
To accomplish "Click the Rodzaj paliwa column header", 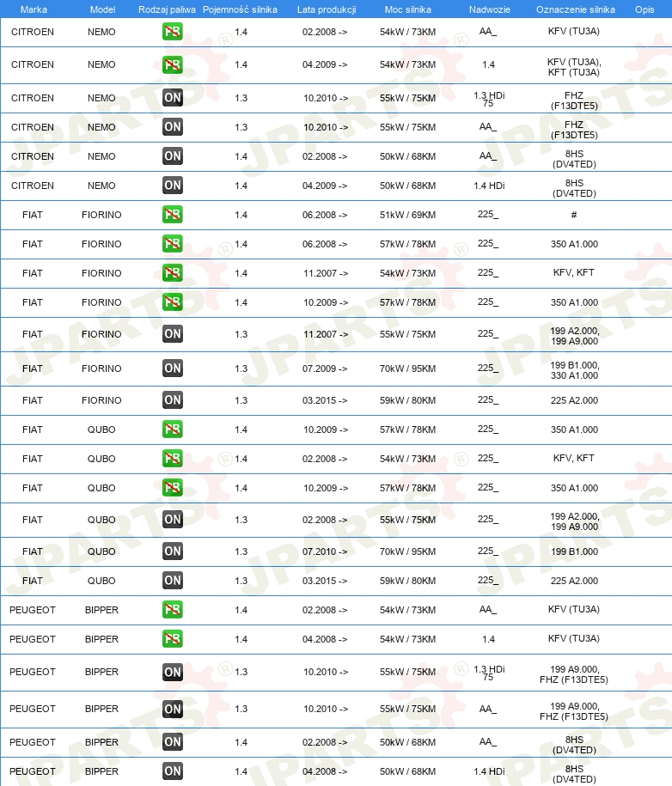I will 167,9.
